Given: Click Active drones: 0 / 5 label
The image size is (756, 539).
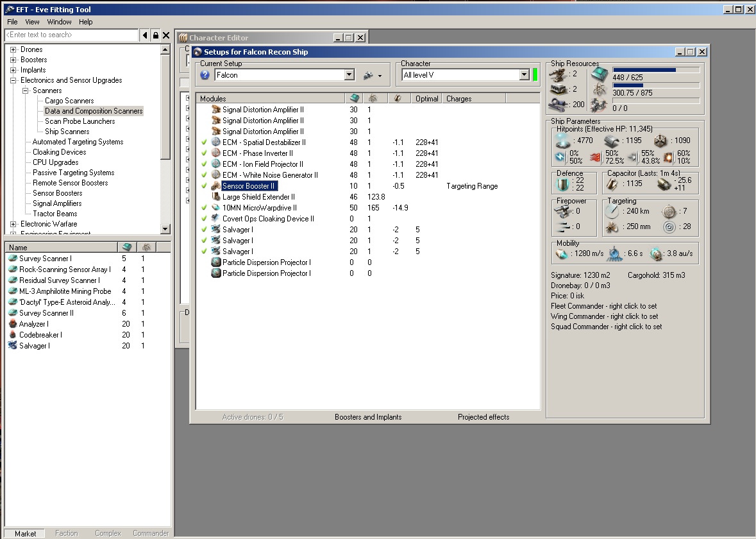Looking at the screenshot, I should pyautogui.click(x=253, y=417).
